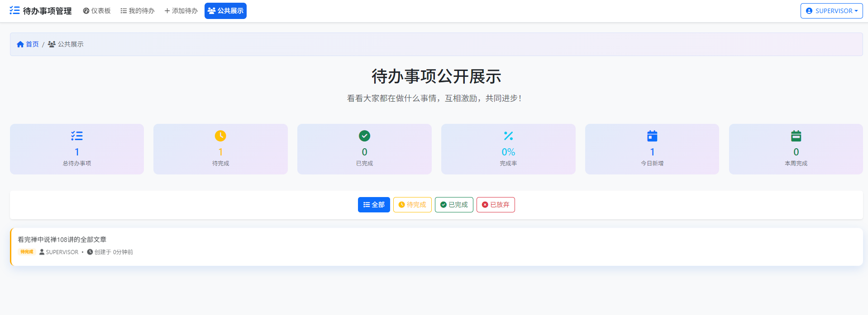Filter the list by 待完成 status
The height and width of the screenshot is (315, 868).
[412, 205]
